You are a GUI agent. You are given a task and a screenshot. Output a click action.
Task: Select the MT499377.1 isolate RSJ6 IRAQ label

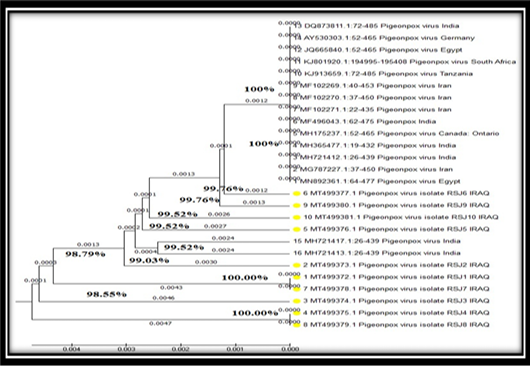(x=396, y=193)
